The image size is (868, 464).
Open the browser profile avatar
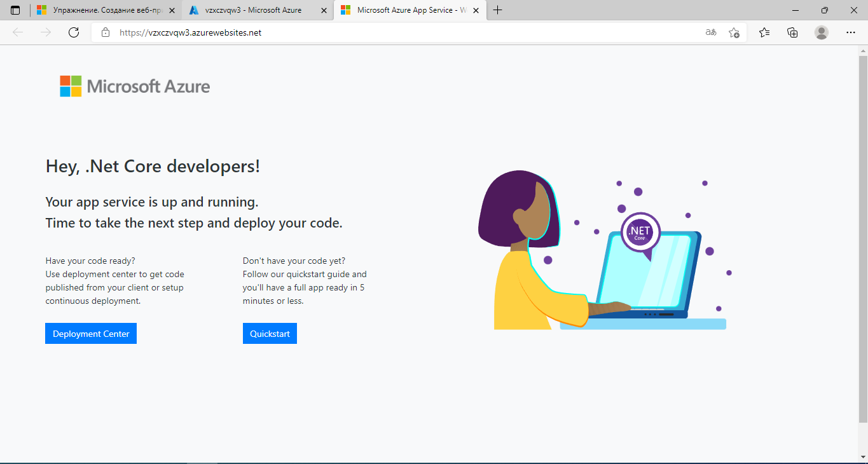pos(822,32)
